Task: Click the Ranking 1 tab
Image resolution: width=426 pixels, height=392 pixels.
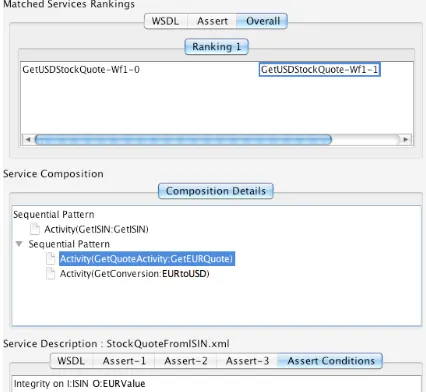Action: tap(216, 47)
